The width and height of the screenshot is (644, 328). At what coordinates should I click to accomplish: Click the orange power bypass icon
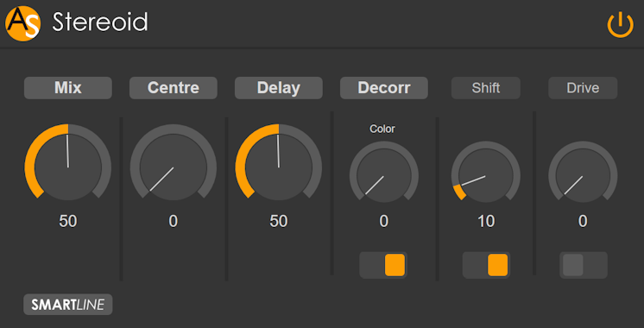[620, 25]
